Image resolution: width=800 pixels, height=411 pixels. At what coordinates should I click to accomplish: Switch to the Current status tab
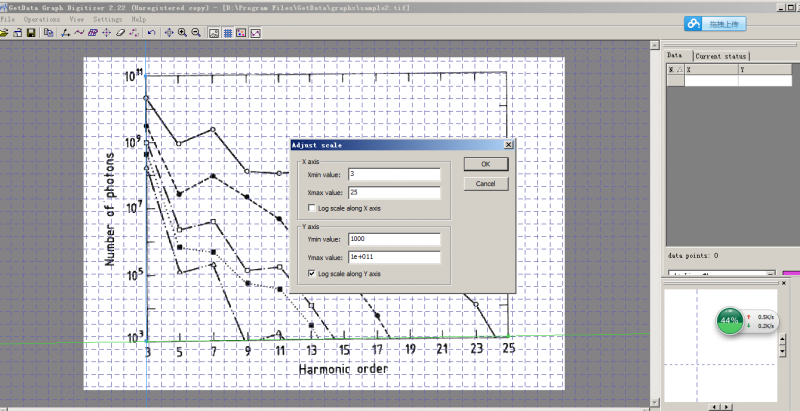pos(720,56)
